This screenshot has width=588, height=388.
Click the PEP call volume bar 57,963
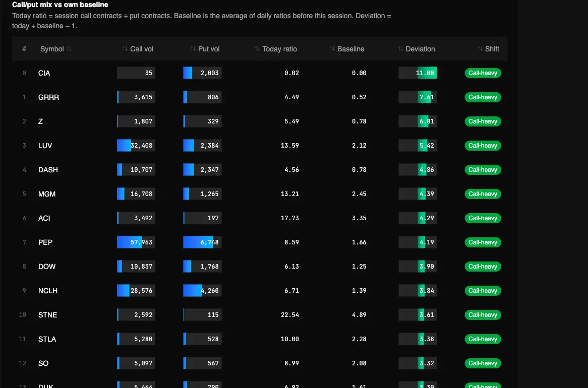click(136, 242)
